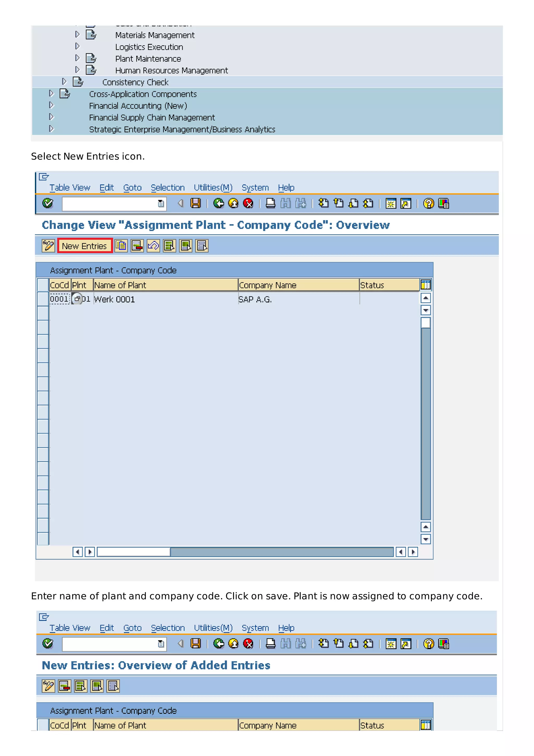Click Delete icon in Change View application toolbar
This screenshot has width=534, height=756.
pyautogui.click(x=137, y=246)
